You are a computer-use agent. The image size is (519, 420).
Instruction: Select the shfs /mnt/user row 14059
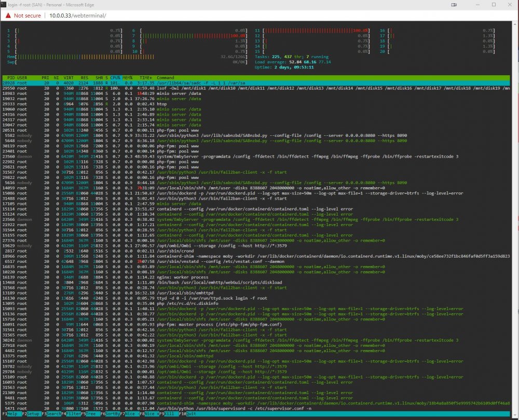pos(256,188)
